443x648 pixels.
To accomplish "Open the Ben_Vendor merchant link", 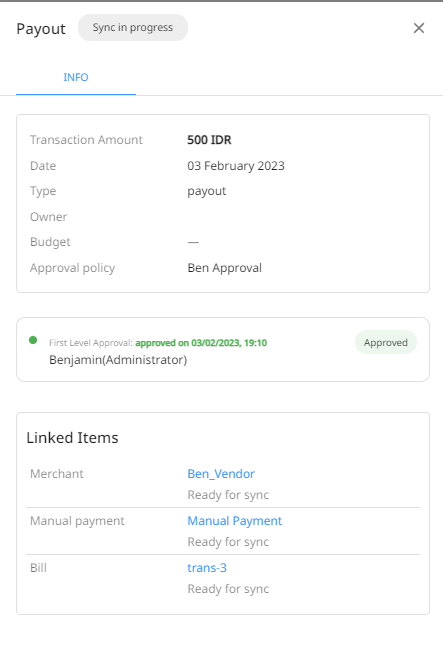I will coord(221,474).
